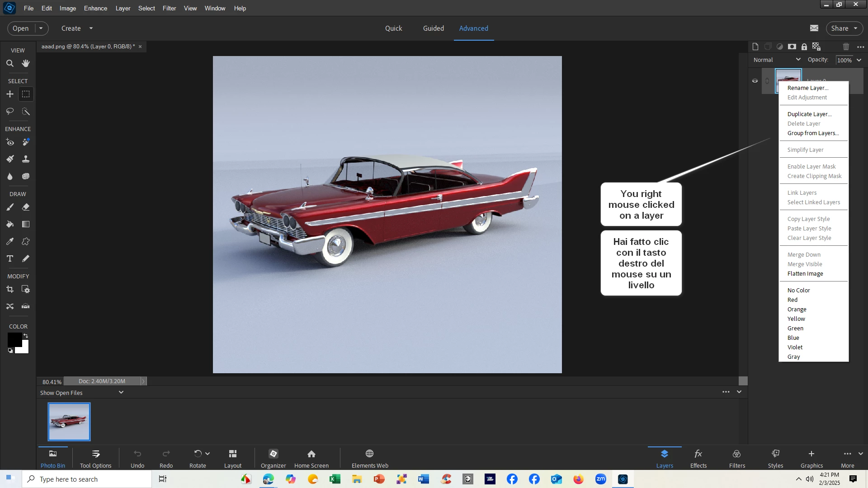Image resolution: width=868 pixels, height=488 pixels.
Task: Hide Layer 0 with the eye icon
Action: [x=755, y=81]
